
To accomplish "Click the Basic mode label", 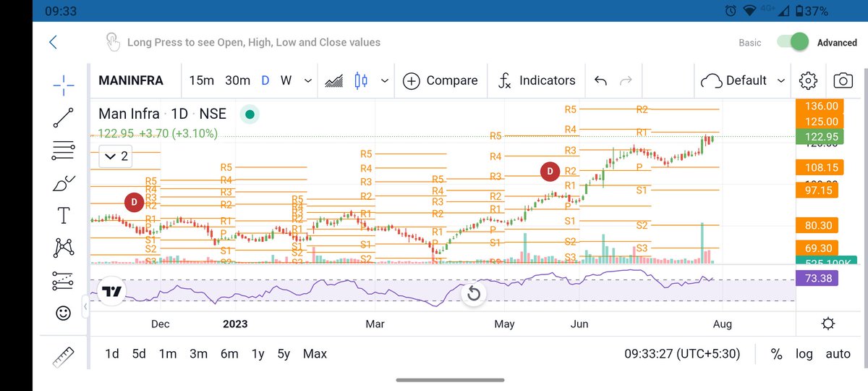I will [x=750, y=43].
